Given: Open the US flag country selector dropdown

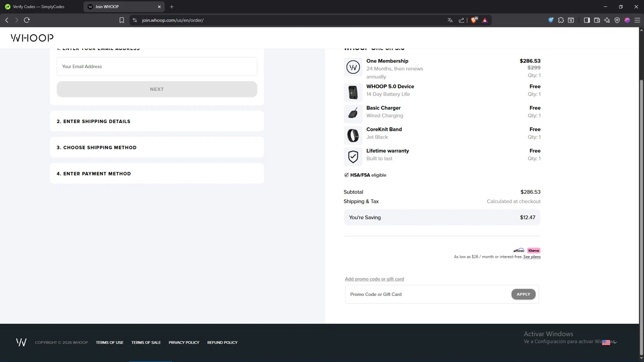Looking at the screenshot, I should pyautogui.click(x=609, y=342).
